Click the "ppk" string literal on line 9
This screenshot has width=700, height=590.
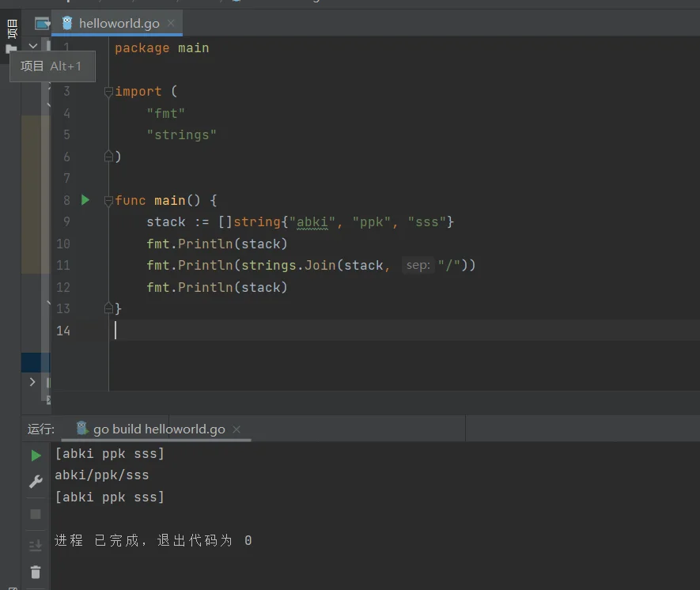(372, 221)
